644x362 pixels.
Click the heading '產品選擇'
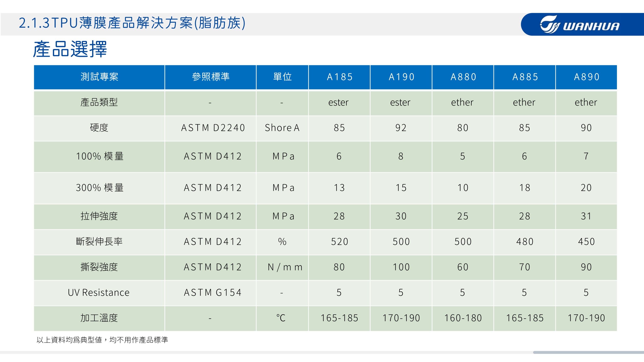coord(70,49)
